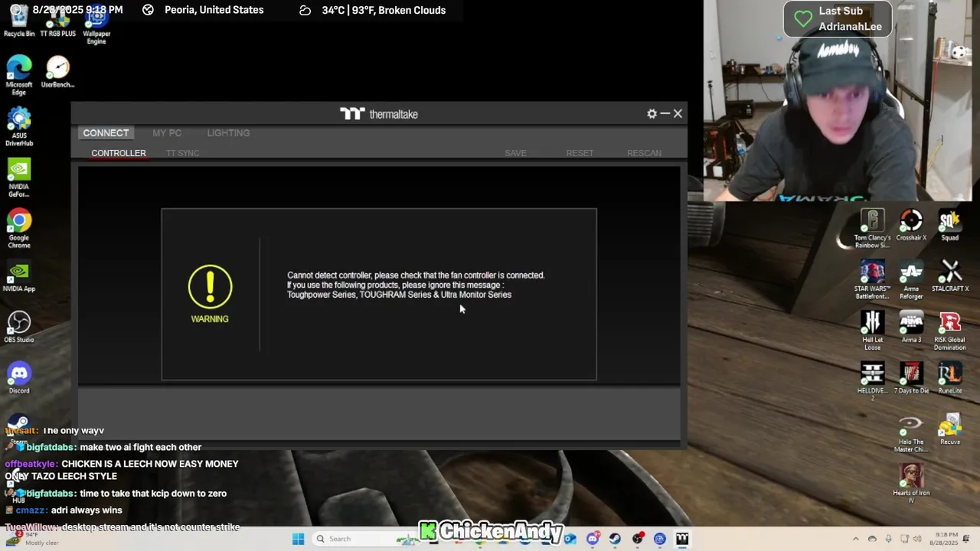
Task: Open the MY PC tab
Action: (167, 132)
